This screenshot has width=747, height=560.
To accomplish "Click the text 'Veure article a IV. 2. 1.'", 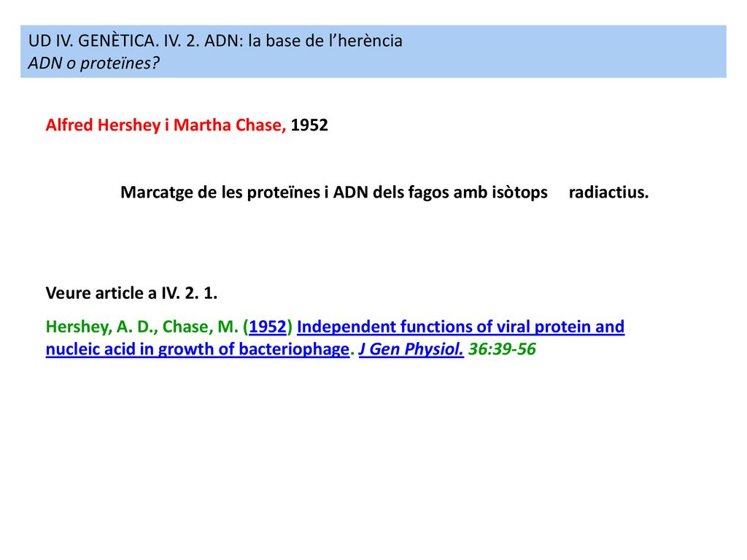I will (x=131, y=293).
